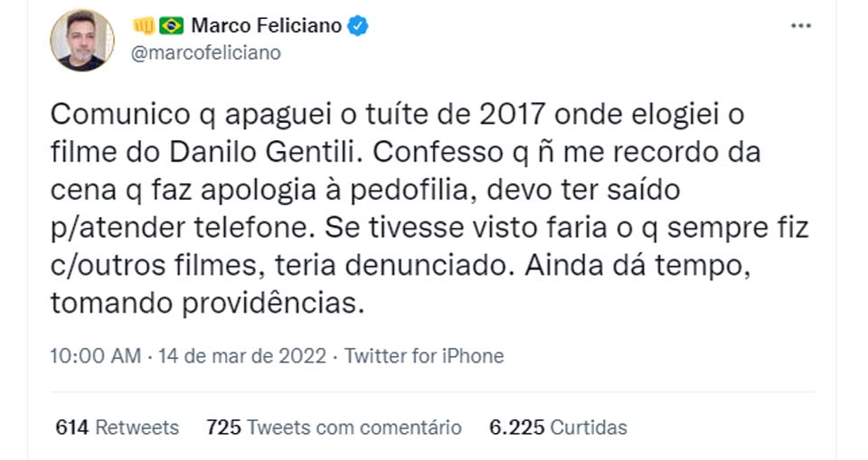This screenshot has height=460, width=868.
Task: Click the blue verified badge icon
Action: point(359,26)
